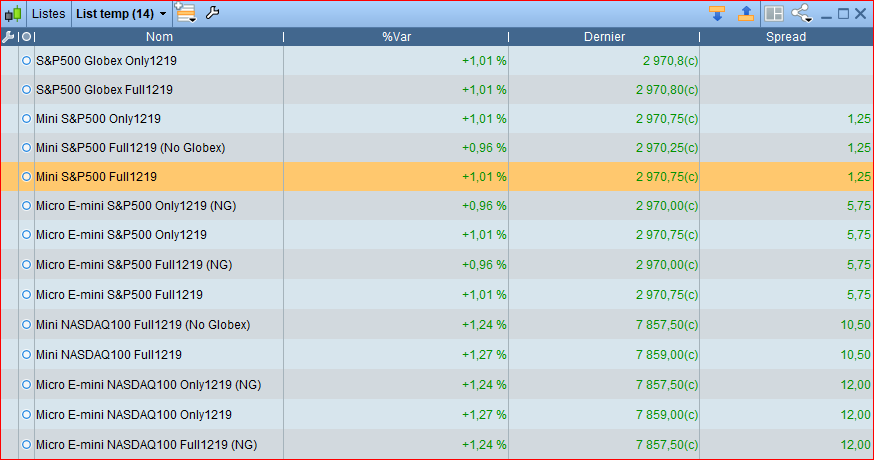The height and width of the screenshot is (460, 874).
Task: Click the add list icon with plus
Action: (x=186, y=13)
